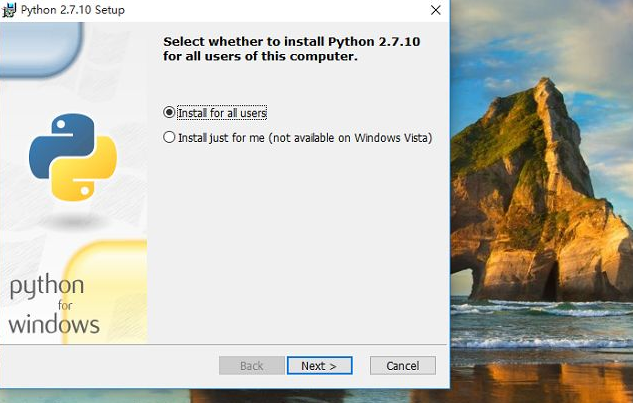Click the 'Python 2.7.10 Setup' title bar text
The width and height of the screenshot is (633, 403).
(73, 10)
